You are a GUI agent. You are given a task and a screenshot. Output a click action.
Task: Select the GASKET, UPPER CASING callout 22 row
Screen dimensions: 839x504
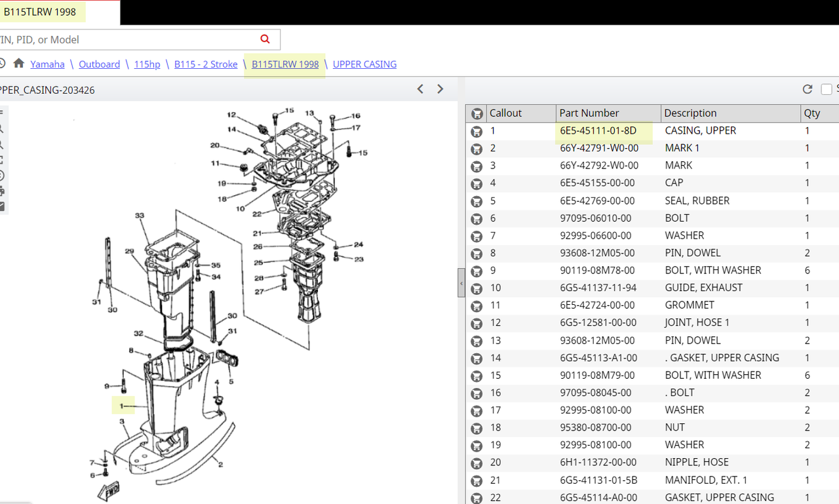(652, 497)
